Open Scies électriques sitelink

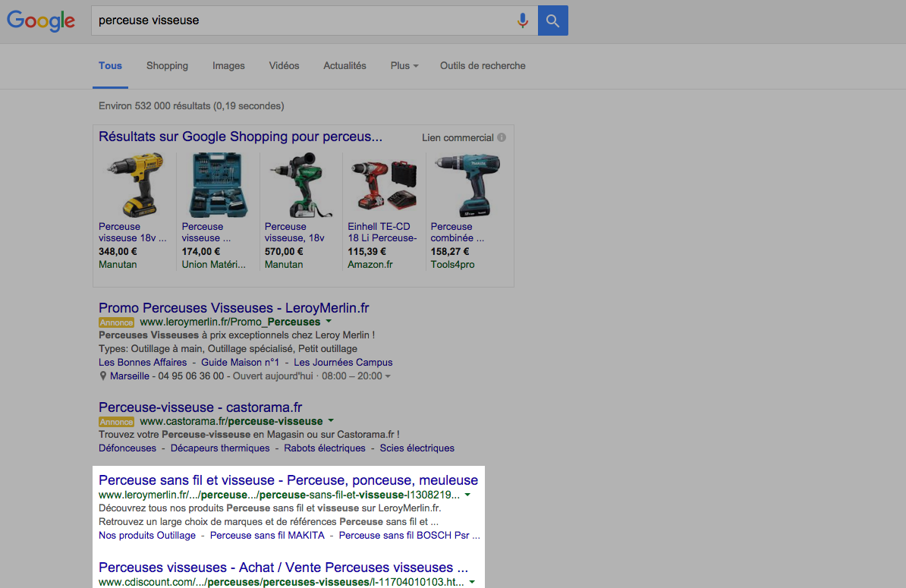pyautogui.click(x=417, y=448)
